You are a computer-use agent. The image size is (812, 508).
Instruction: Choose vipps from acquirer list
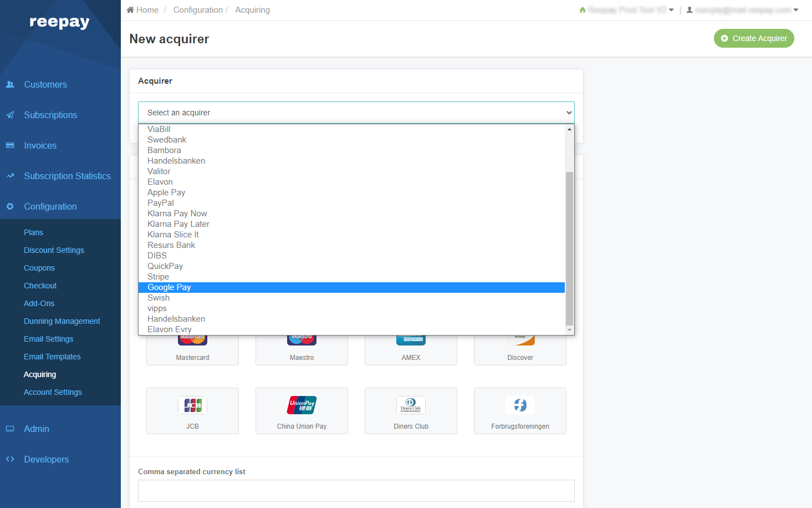click(x=351, y=308)
